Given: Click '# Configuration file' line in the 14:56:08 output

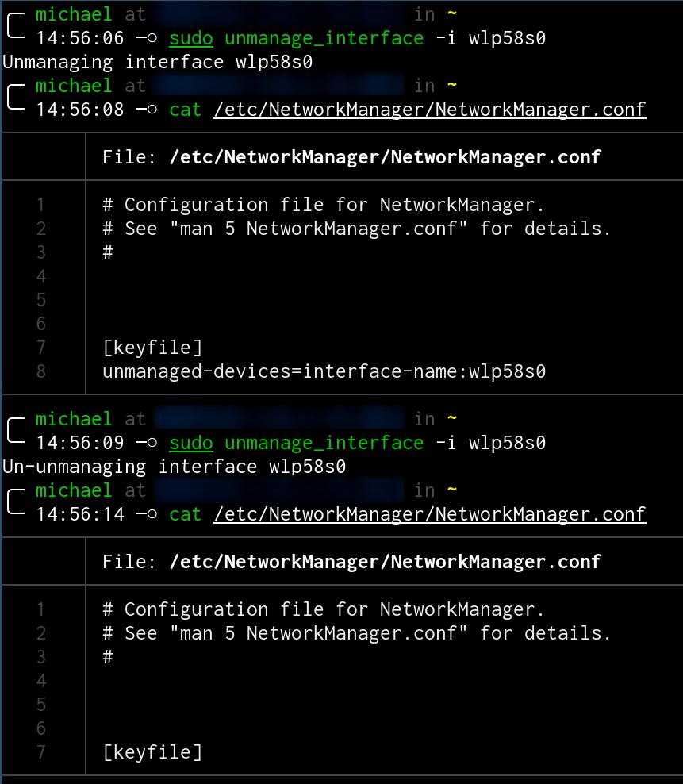Looking at the screenshot, I should point(323,205).
